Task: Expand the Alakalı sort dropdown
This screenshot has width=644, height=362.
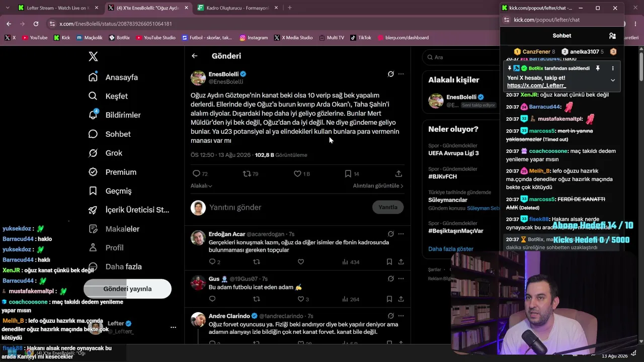Action: (x=201, y=186)
